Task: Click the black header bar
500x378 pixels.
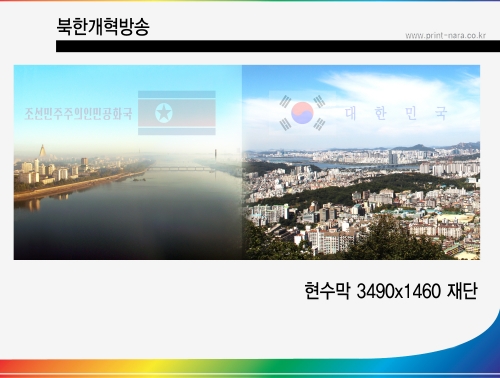Action: pos(278,46)
